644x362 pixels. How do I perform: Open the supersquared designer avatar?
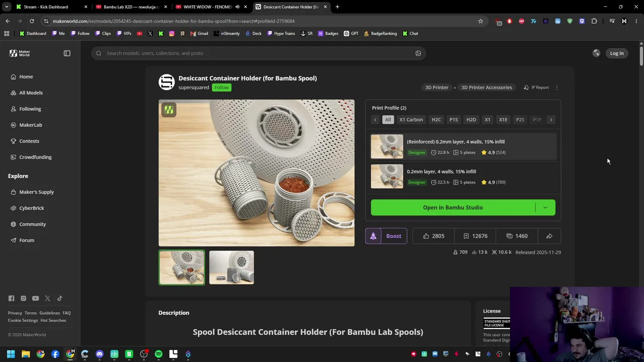[x=167, y=82]
